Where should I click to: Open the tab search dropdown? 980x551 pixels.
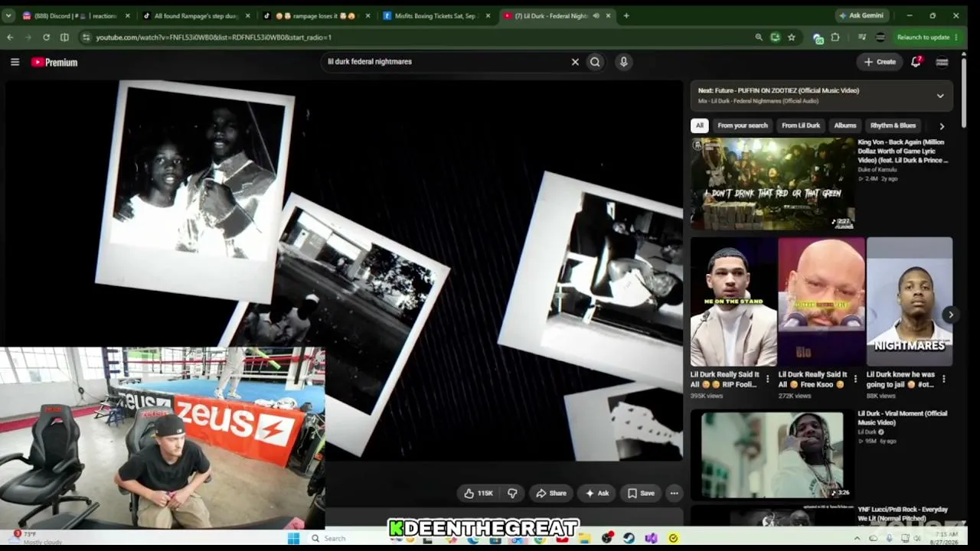click(9, 15)
